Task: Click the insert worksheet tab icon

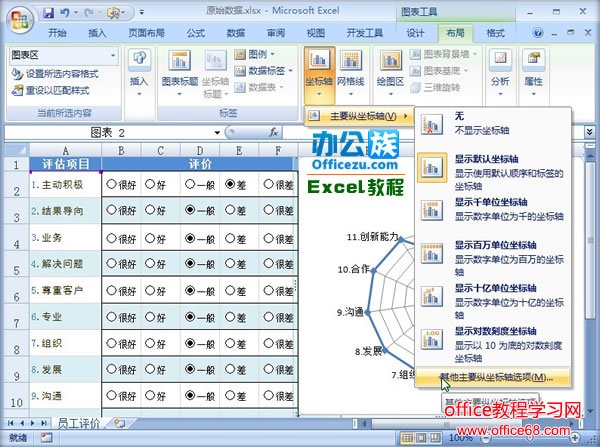Action: [120, 423]
